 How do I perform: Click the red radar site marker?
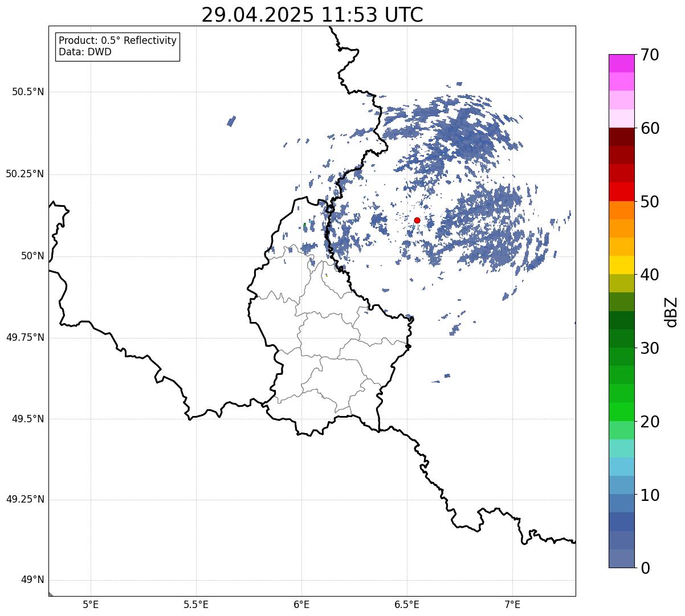tap(417, 220)
